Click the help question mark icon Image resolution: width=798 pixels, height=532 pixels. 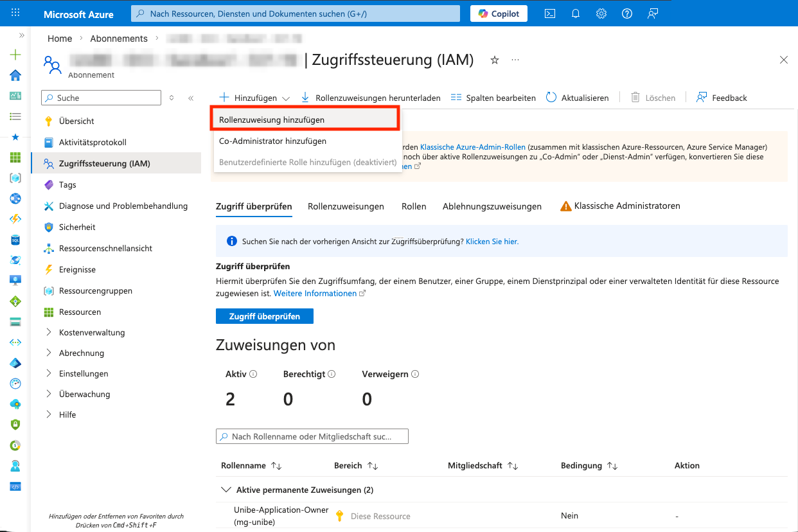(x=627, y=13)
